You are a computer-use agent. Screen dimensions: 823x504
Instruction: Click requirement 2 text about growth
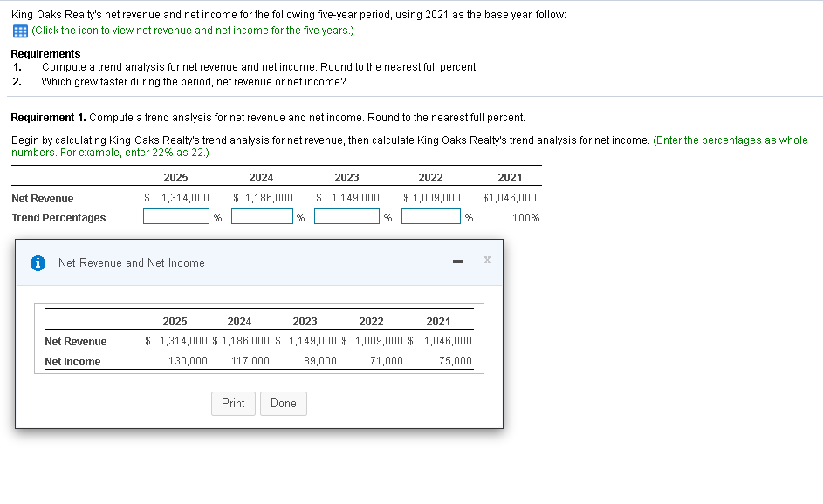(x=194, y=82)
